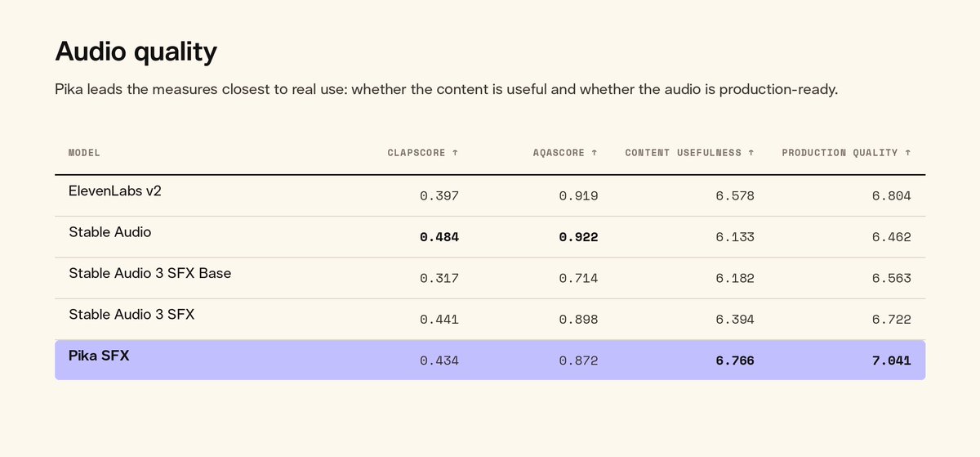Click the Audio quality heading
The width and height of the screenshot is (980, 457).
click(x=136, y=52)
